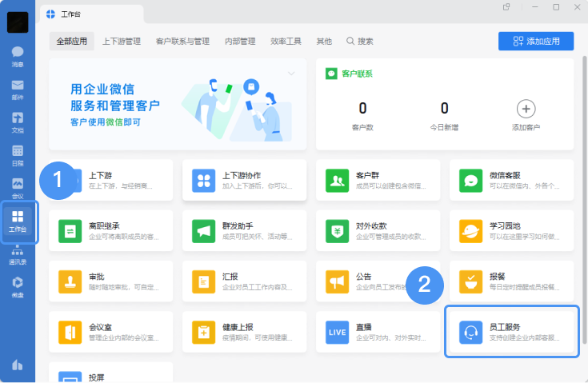
Task: Open the Mail (邮件) sidebar icon
Action: [x=18, y=90]
